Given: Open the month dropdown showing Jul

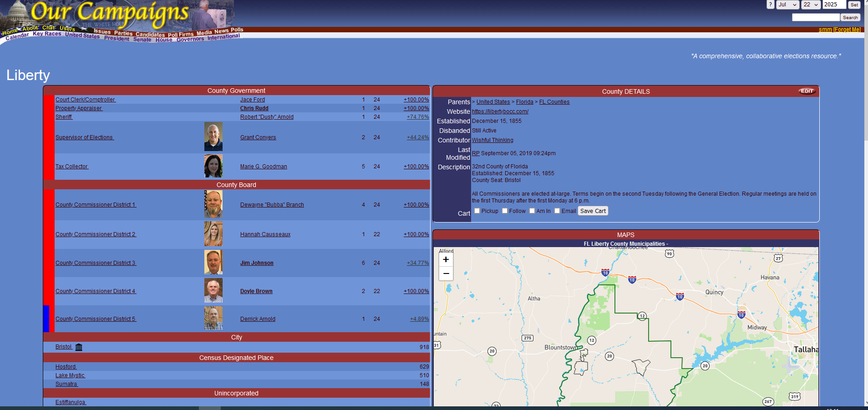Looking at the screenshot, I should pos(787,5).
